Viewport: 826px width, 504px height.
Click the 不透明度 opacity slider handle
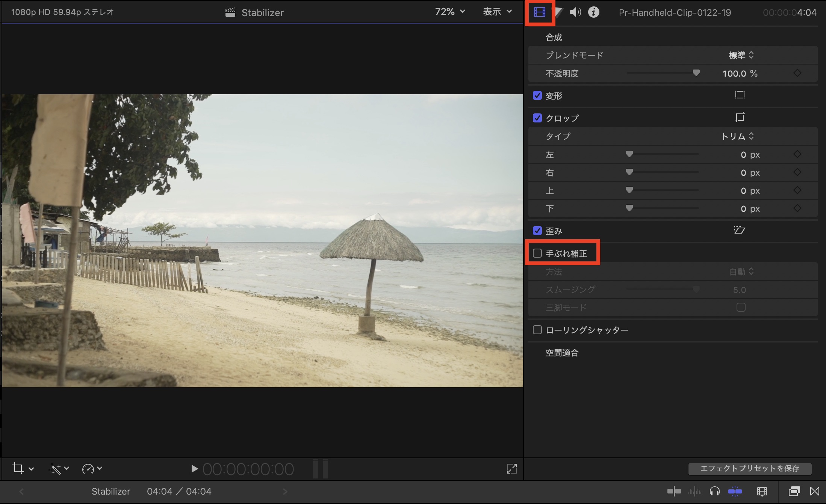(x=696, y=73)
